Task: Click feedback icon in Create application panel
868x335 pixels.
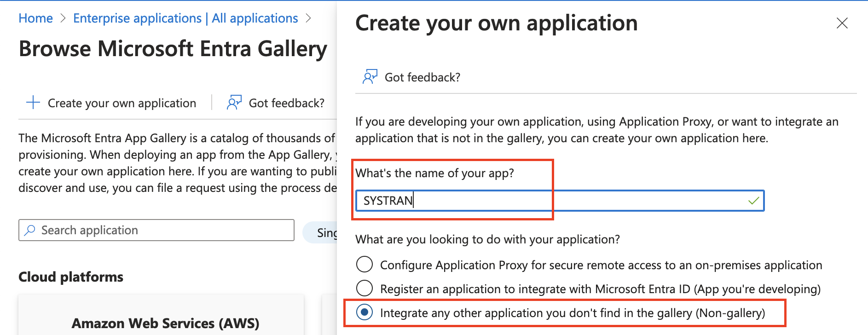Action: (370, 76)
